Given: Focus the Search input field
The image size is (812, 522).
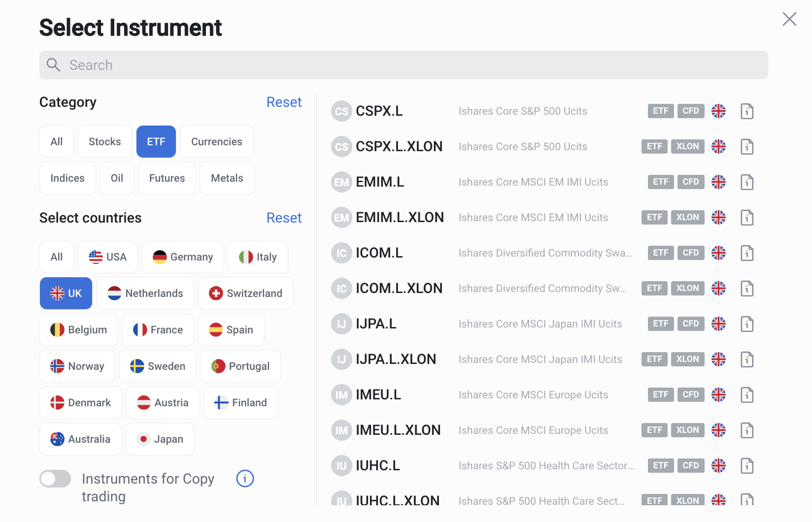Looking at the screenshot, I should coord(404,65).
